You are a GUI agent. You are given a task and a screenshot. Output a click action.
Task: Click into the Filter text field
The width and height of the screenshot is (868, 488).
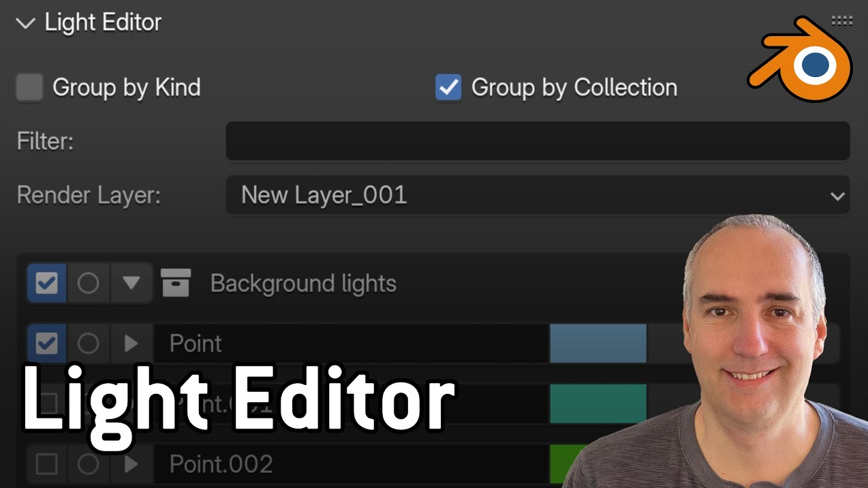(x=538, y=141)
